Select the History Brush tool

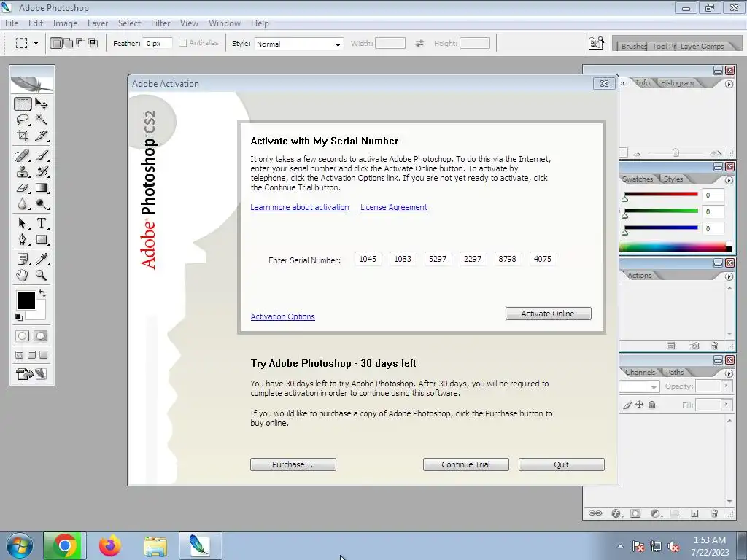[42, 171]
